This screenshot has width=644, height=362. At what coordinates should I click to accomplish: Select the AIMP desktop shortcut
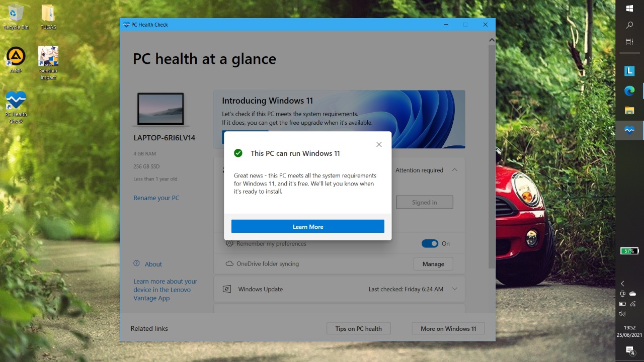16,60
